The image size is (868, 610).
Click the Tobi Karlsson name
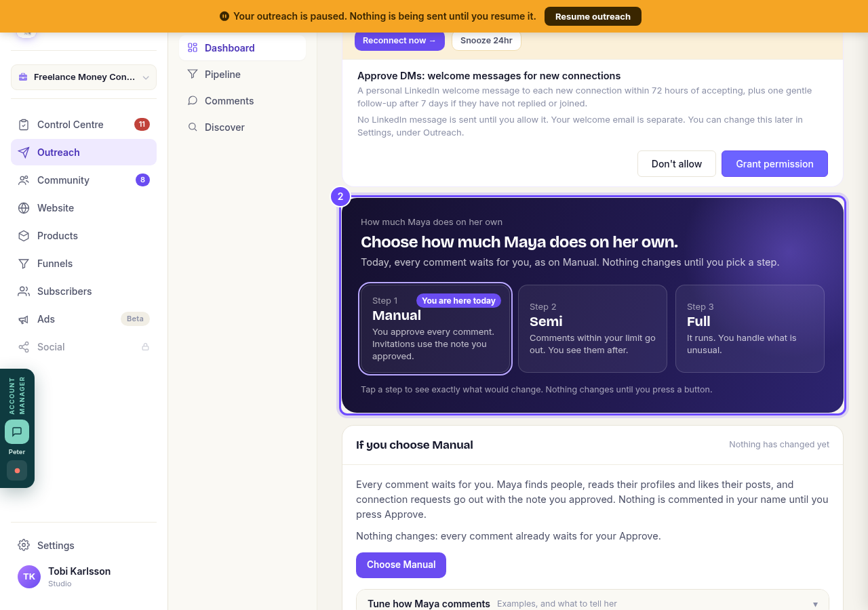pos(79,571)
